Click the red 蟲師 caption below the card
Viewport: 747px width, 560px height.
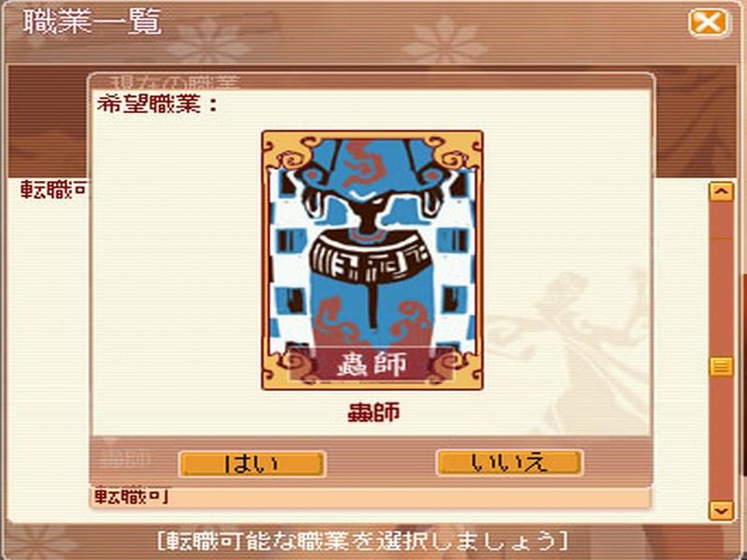(373, 413)
